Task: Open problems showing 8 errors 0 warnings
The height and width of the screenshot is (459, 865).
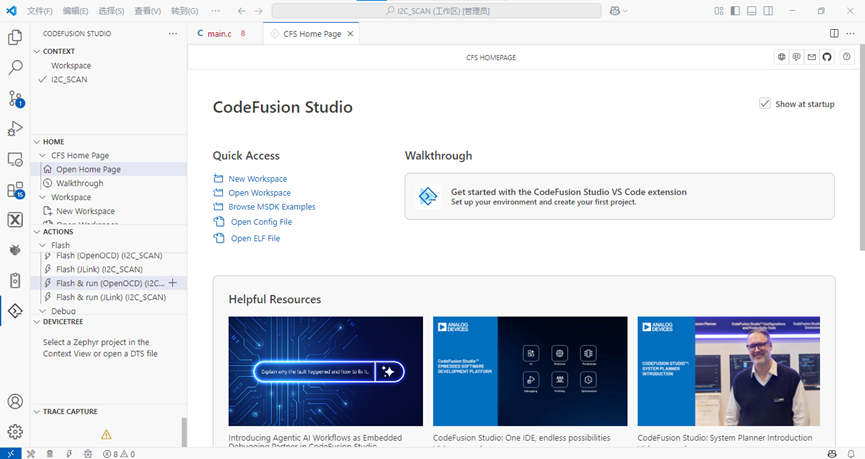Action: pos(119,454)
